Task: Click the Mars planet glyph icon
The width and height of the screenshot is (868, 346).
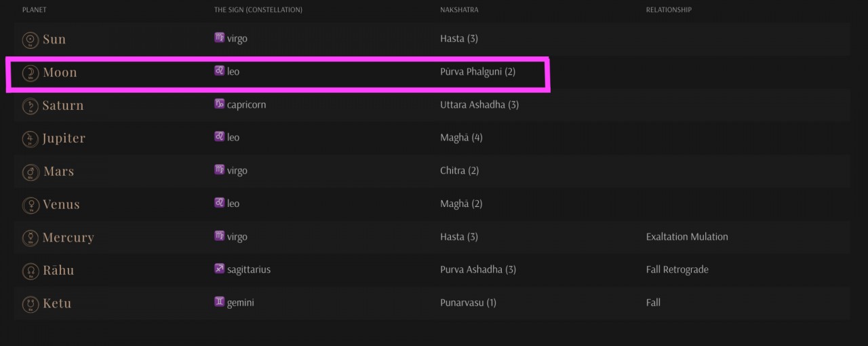Action: (x=31, y=172)
